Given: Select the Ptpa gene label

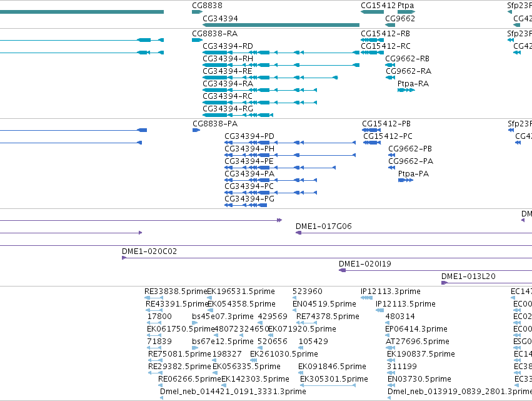Looking at the screenshot, I should click(406, 6).
